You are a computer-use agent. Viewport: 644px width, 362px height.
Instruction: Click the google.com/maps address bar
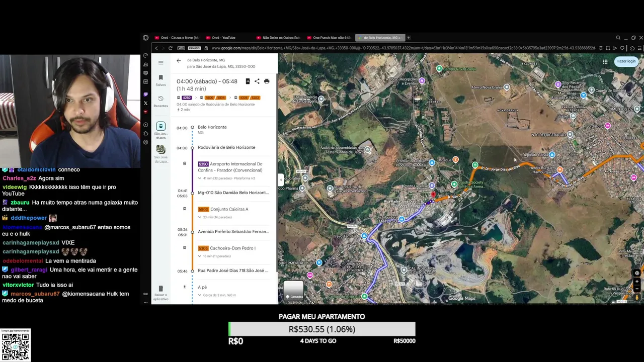403,48
